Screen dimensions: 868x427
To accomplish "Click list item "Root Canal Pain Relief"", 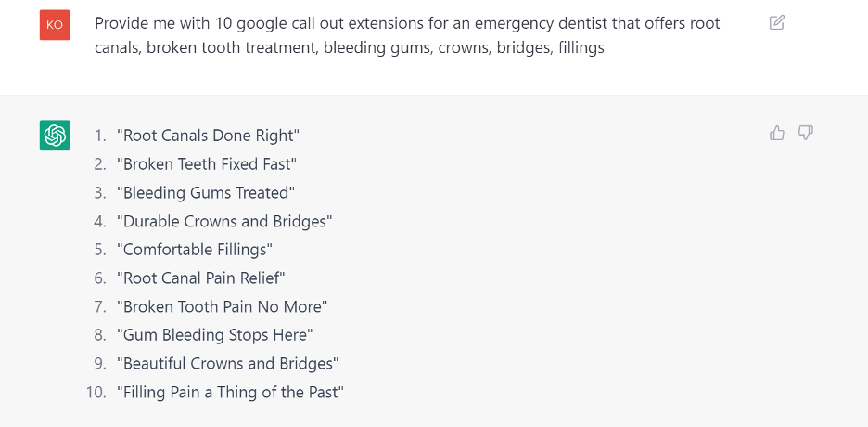I will click(x=201, y=278).
